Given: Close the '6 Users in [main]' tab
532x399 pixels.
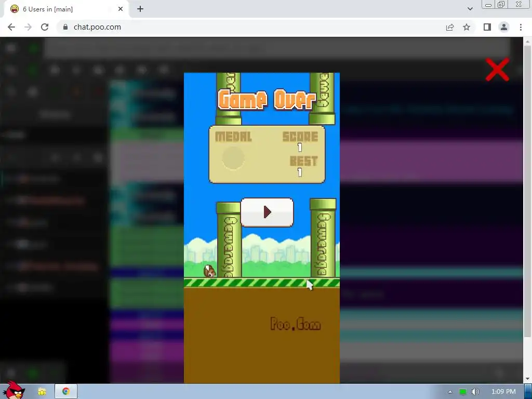Looking at the screenshot, I should click(121, 9).
